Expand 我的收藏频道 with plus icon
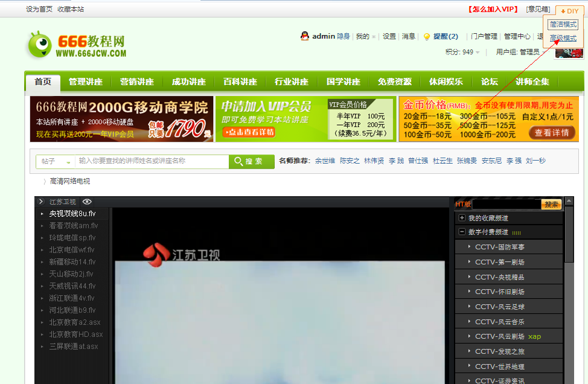The height and width of the screenshot is (384, 588). [x=462, y=218]
